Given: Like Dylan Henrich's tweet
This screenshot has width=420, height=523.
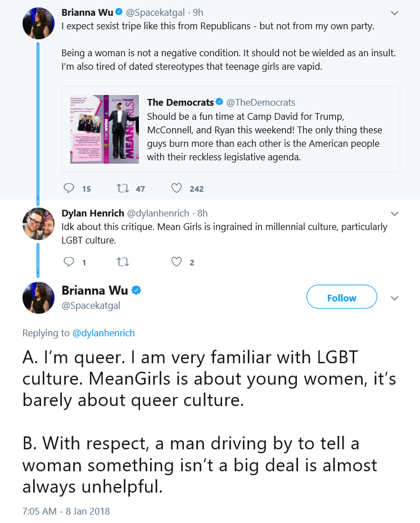Looking at the screenshot, I should tap(177, 262).
